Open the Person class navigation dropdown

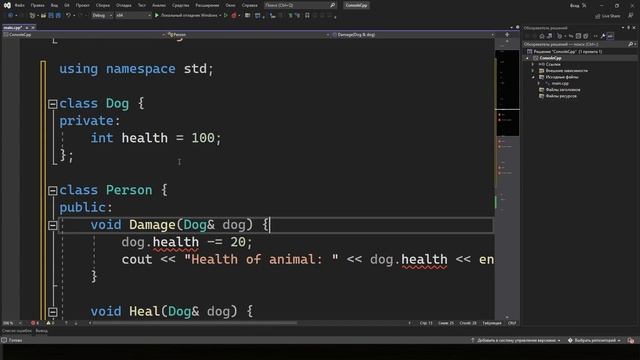pos(248,35)
